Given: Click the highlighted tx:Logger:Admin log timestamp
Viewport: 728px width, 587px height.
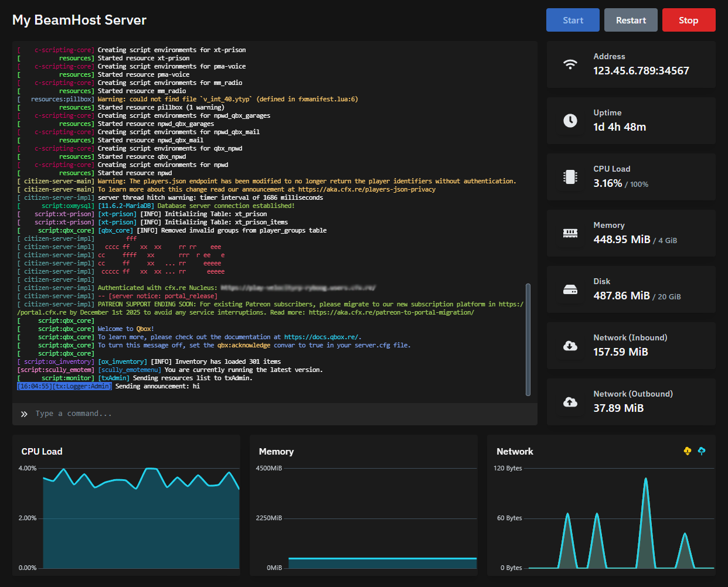Looking at the screenshot, I should pos(64,386).
